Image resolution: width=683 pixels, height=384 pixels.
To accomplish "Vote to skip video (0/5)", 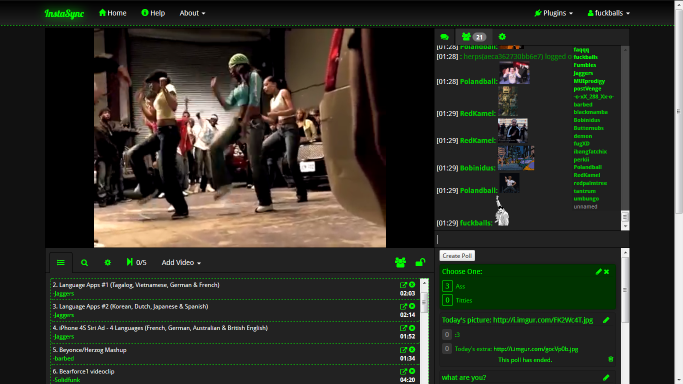I will point(136,262).
